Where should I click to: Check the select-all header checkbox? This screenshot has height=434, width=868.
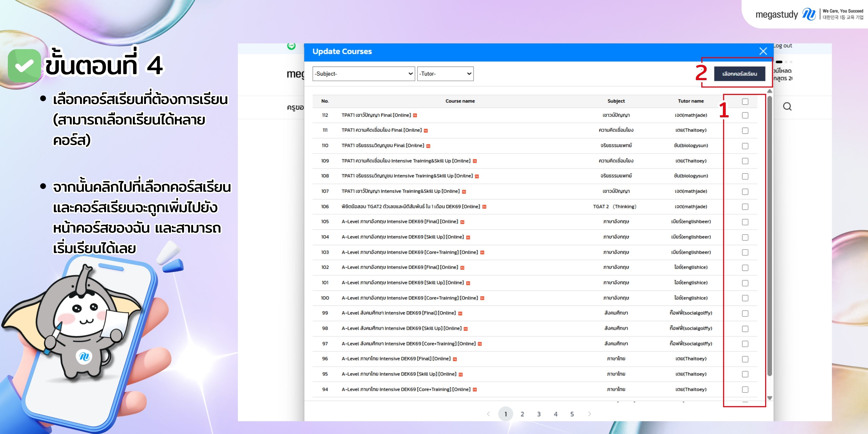[x=745, y=101]
